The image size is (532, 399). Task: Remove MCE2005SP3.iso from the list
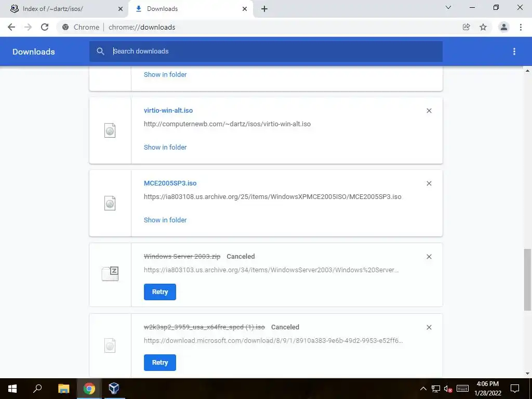[x=429, y=183]
